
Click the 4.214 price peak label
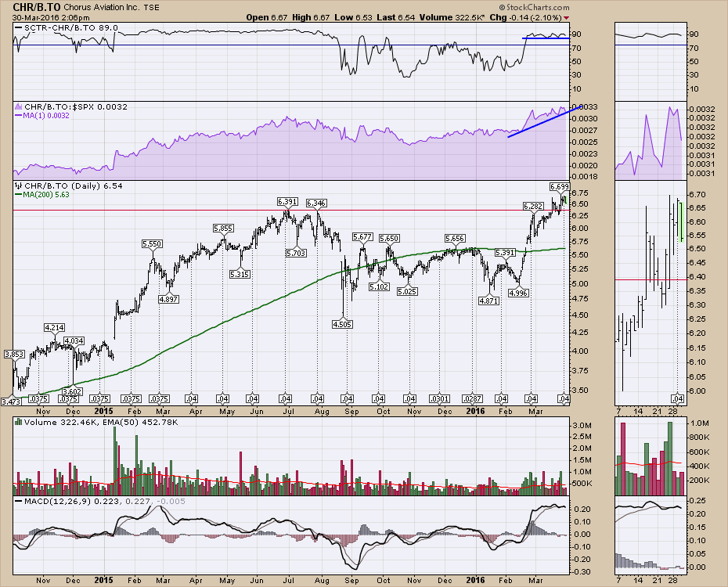click(54, 328)
